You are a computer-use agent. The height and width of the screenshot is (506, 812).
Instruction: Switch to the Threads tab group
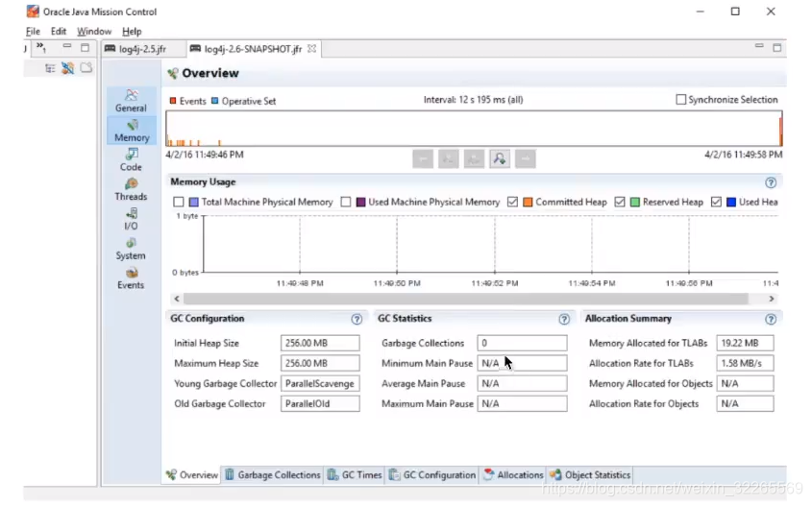pyautogui.click(x=131, y=189)
